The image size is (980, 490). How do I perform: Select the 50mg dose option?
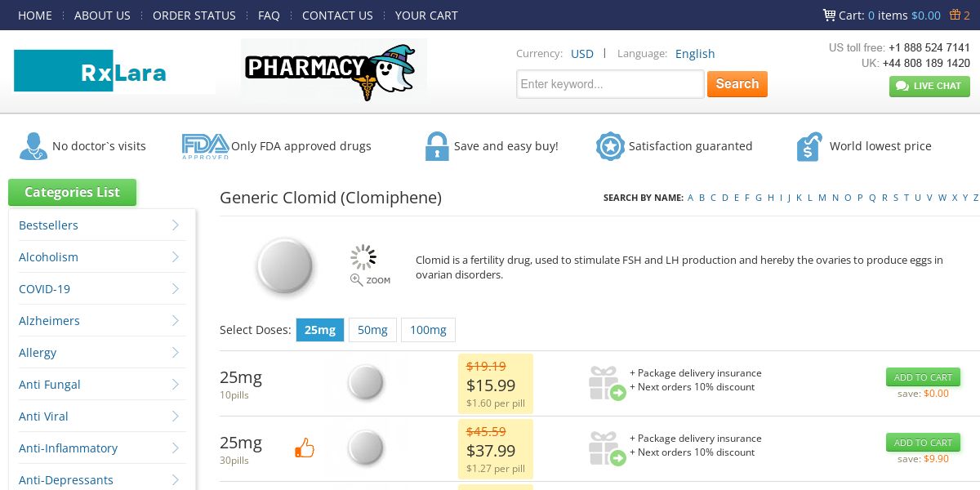372,330
